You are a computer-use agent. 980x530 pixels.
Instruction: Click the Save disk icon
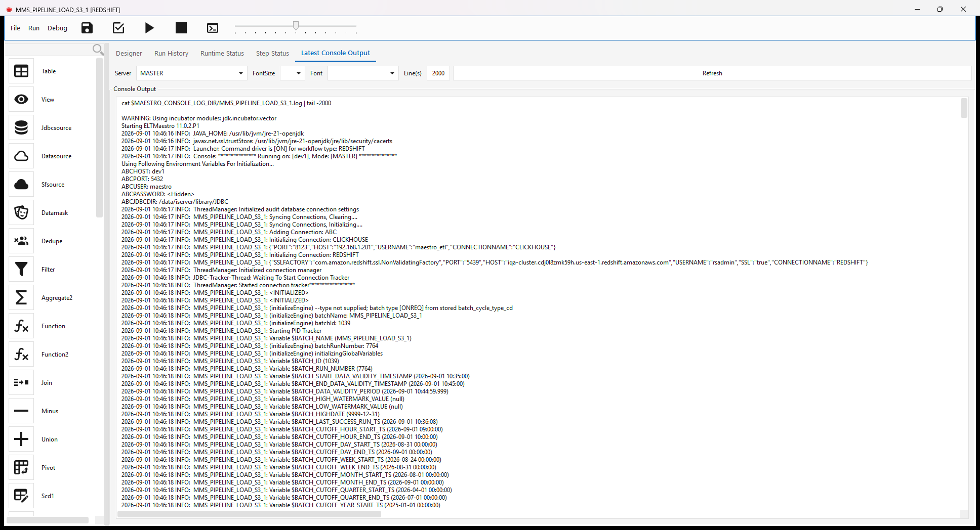click(x=87, y=28)
